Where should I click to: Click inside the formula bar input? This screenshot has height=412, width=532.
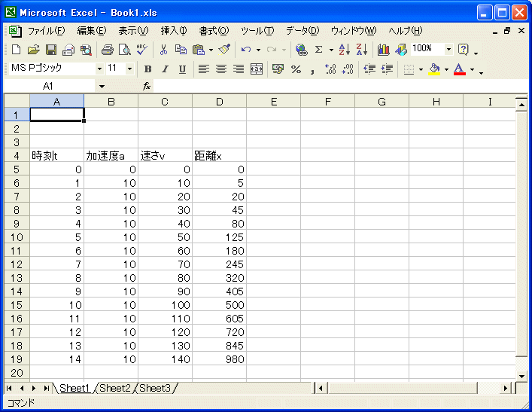[339, 87]
